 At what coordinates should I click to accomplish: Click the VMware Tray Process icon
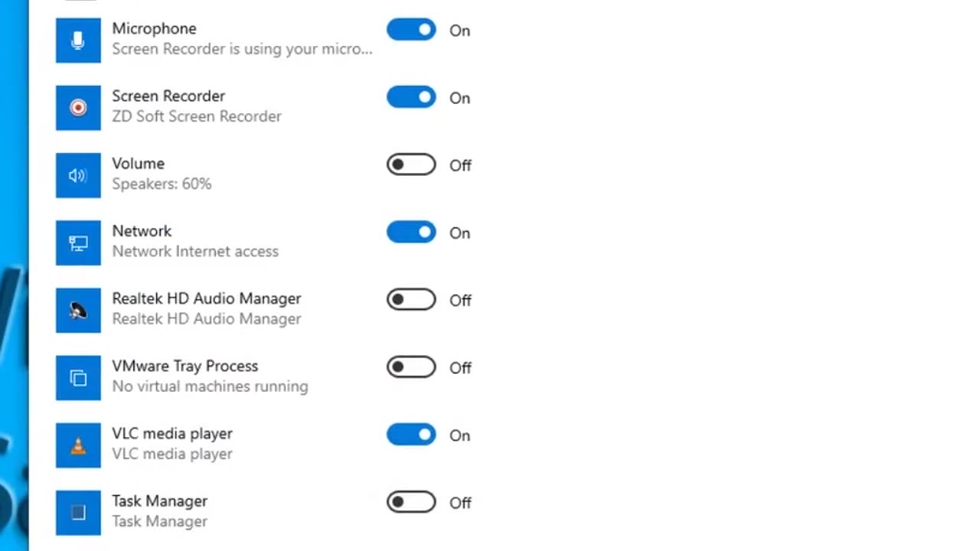78,377
